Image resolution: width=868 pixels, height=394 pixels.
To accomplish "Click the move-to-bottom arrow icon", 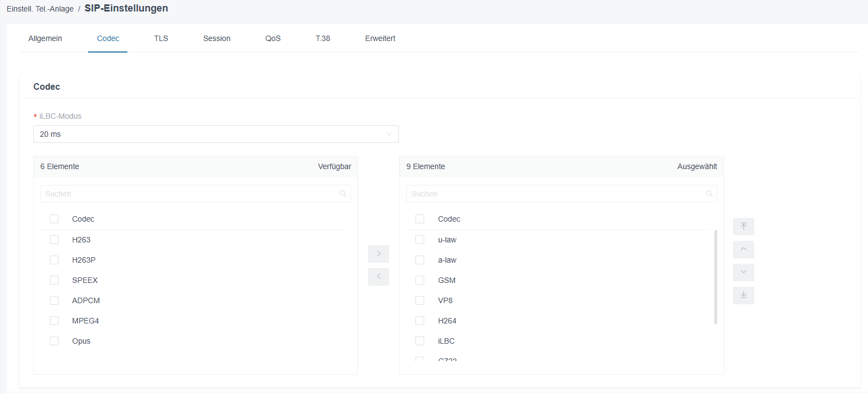I will click(743, 296).
